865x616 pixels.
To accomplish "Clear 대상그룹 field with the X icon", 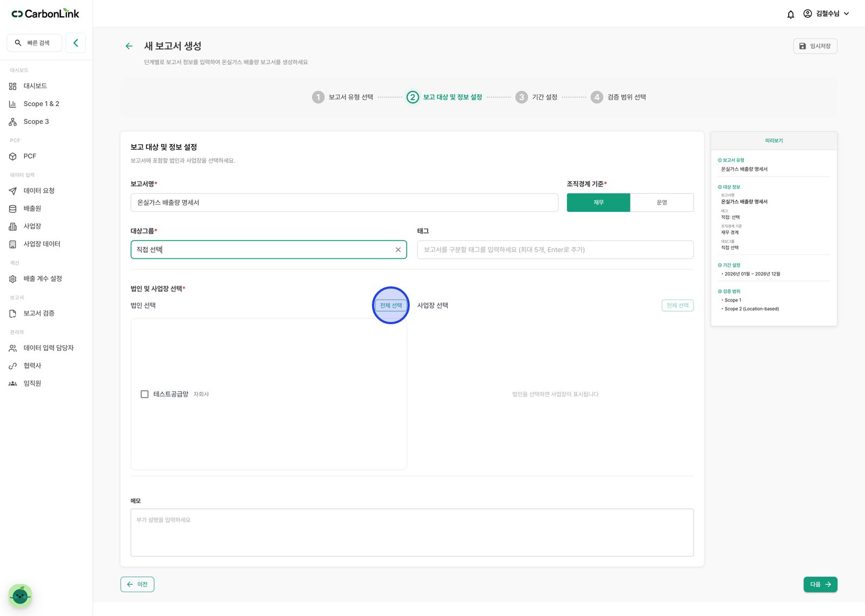I will (398, 250).
